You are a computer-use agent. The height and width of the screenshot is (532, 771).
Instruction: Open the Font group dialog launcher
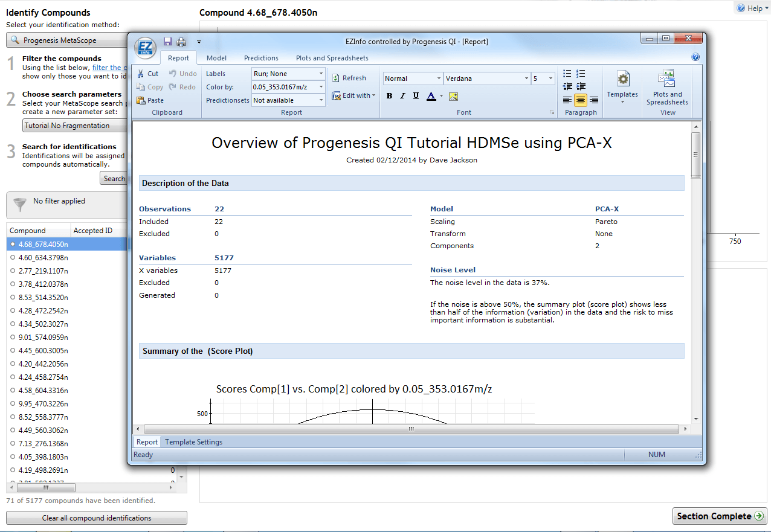tap(552, 113)
